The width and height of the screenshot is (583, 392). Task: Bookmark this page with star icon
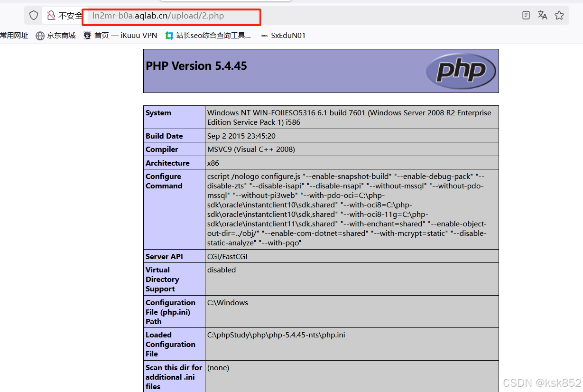[x=559, y=15]
